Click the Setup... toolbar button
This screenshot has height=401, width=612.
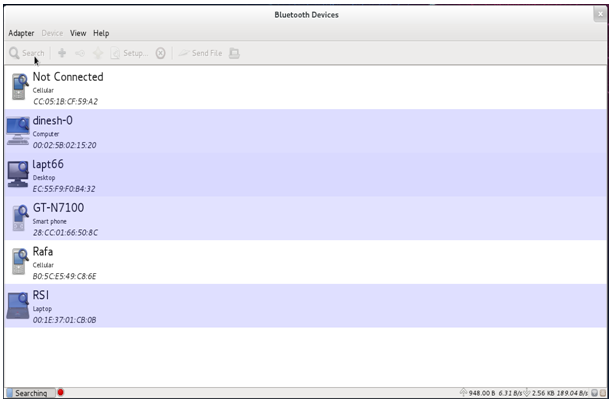[x=131, y=52]
